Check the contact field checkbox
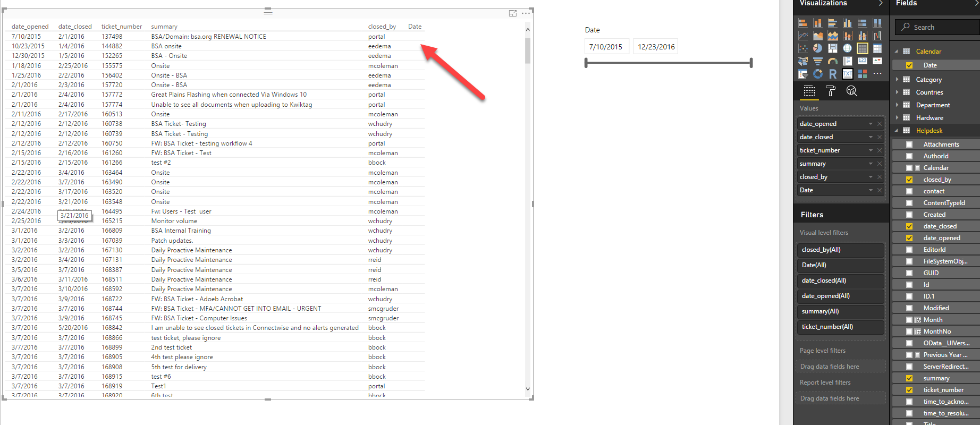 (909, 191)
